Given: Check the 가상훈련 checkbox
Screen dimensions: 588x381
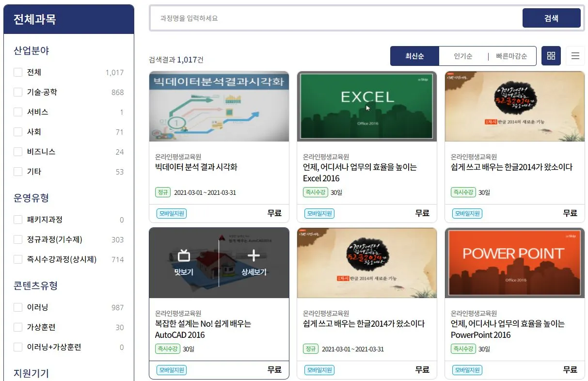Looking at the screenshot, I should pos(18,327).
